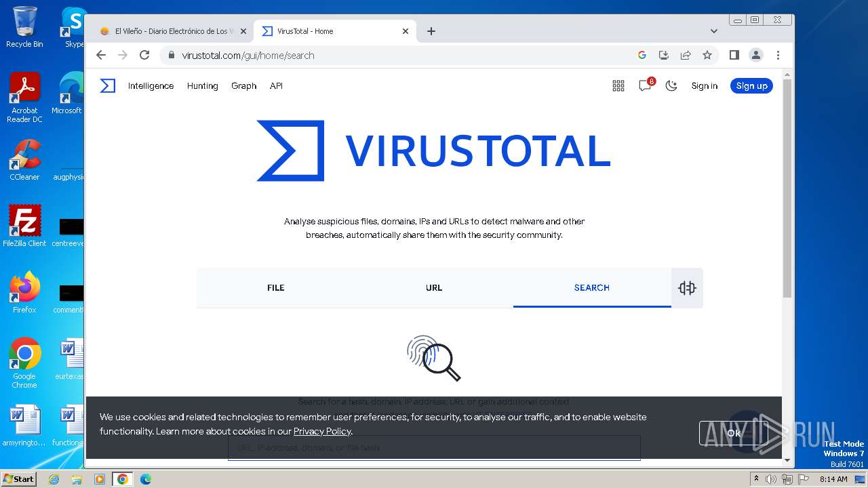The image size is (868, 488).
Task: Open the Hunting menu item
Action: click(x=203, y=86)
